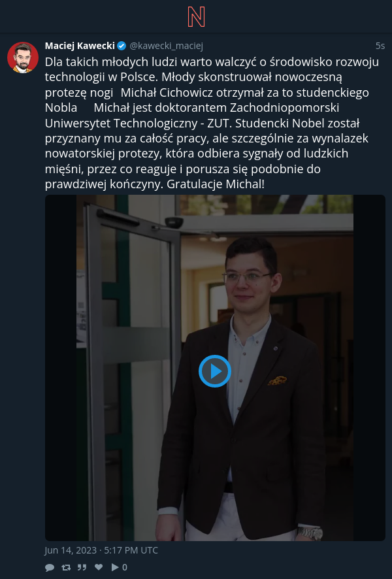Play the video with the blue play button

[x=215, y=371]
